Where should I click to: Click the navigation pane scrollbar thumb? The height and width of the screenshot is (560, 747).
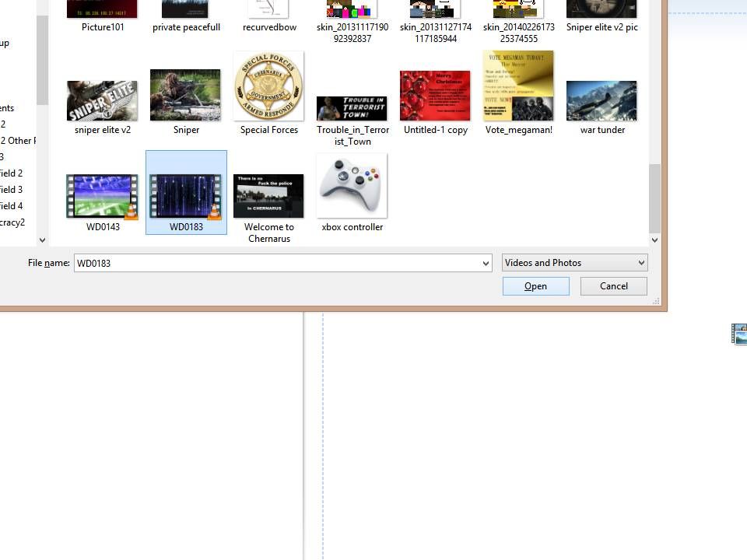click(x=42, y=60)
